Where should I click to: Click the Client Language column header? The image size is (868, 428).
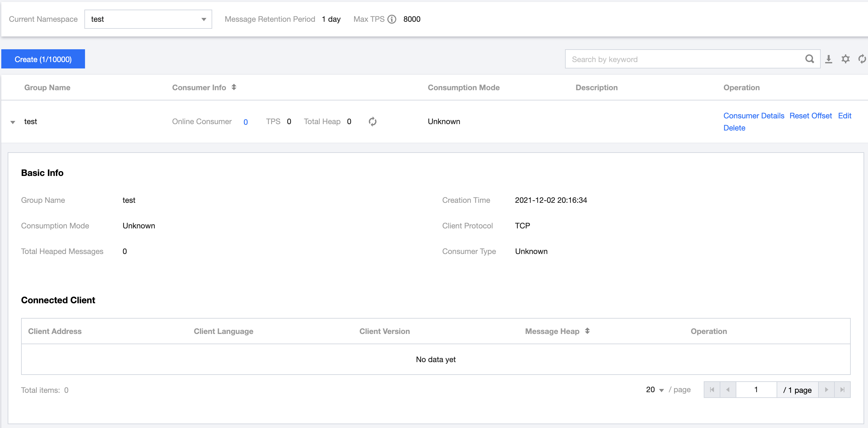coord(223,331)
